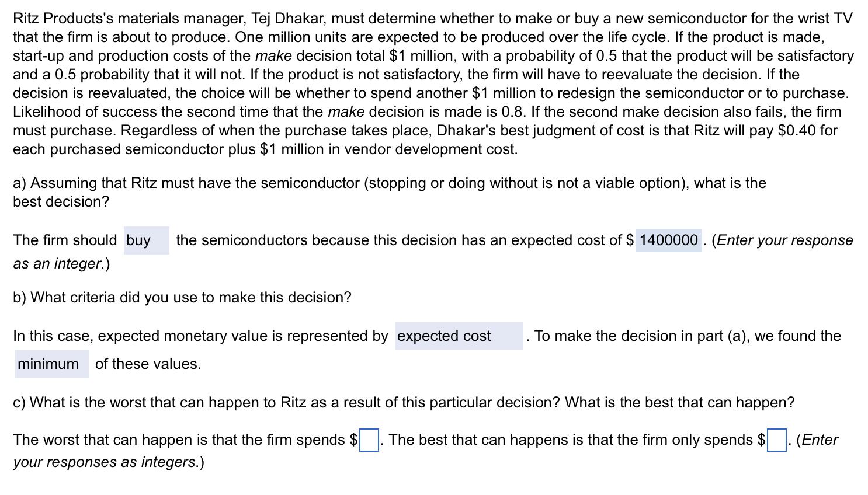Open the expected cost criteria dropdown
This screenshot has width=868, height=495.
[x=459, y=337]
